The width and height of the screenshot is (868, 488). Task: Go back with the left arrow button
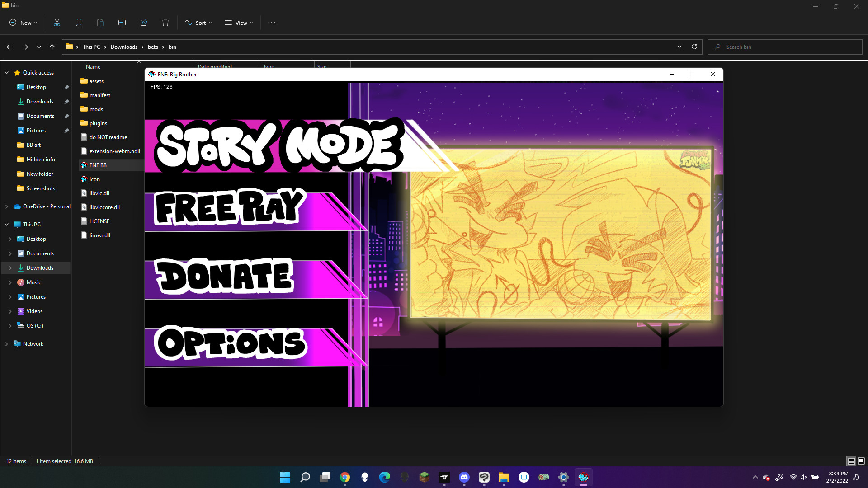click(x=9, y=47)
